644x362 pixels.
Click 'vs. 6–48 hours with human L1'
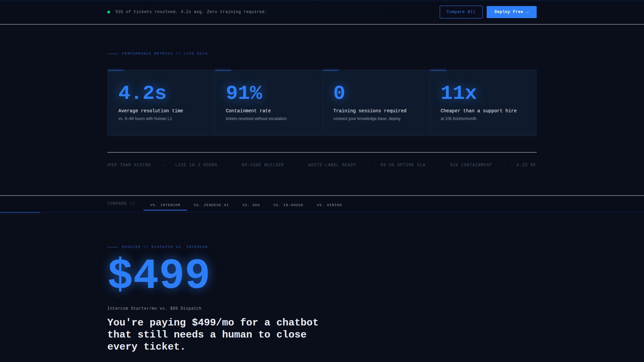coord(145,119)
